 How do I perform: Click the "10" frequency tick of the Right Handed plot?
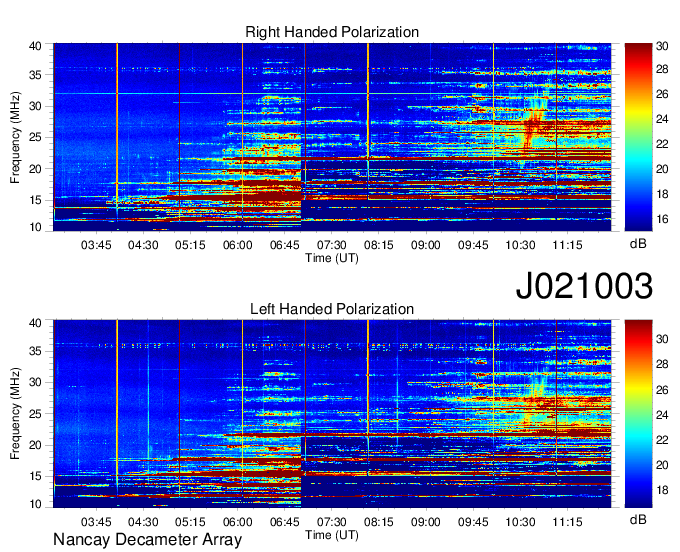(x=35, y=227)
